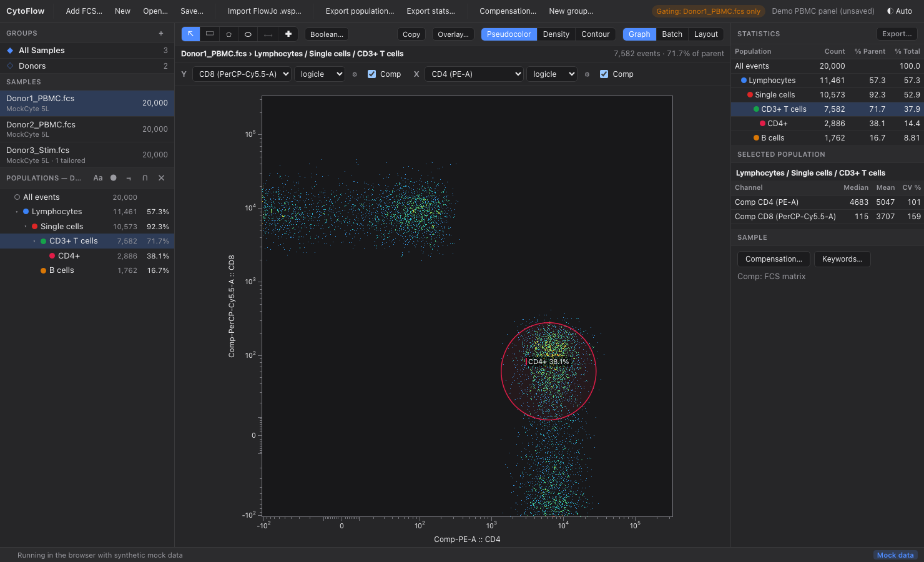
Task: Click the Boolean gate button
Action: pyautogui.click(x=327, y=34)
